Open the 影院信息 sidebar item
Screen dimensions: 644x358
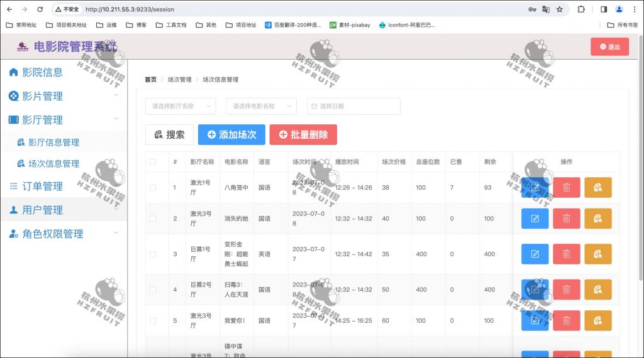coord(64,72)
